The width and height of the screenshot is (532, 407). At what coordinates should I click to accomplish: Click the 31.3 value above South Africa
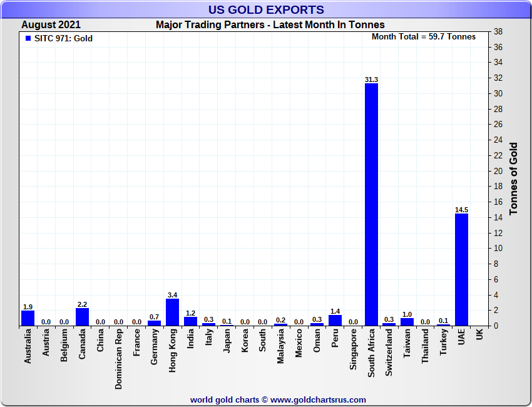(371, 80)
